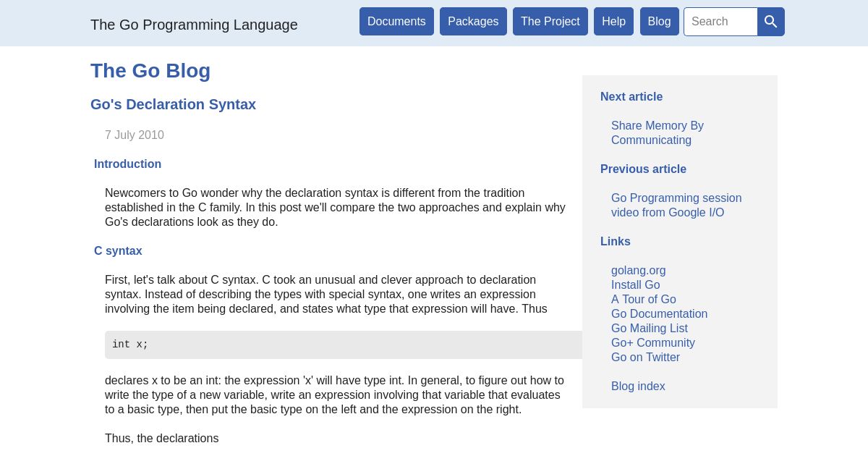Click the 'Thus, the declarations' text

click(161, 439)
